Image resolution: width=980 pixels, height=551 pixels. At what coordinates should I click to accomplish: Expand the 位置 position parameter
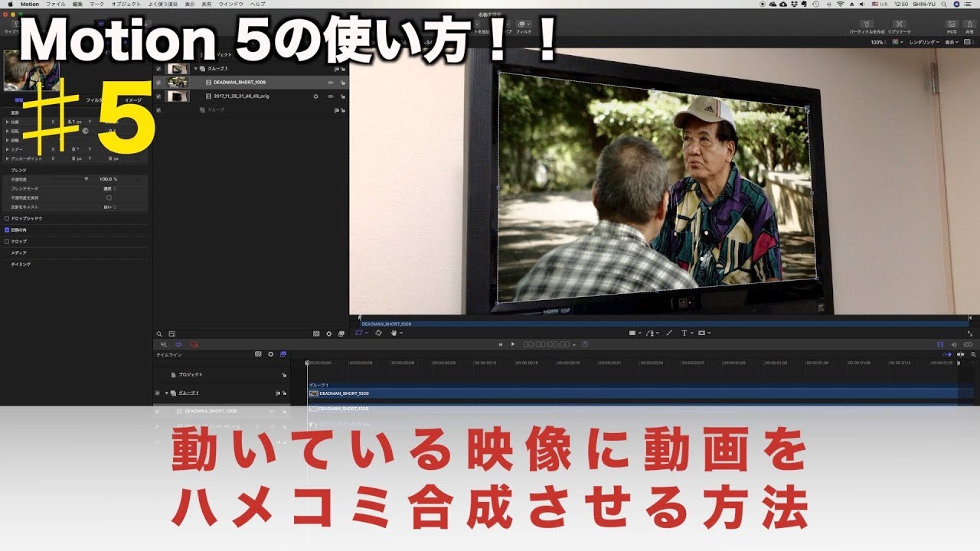click(x=8, y=122)
